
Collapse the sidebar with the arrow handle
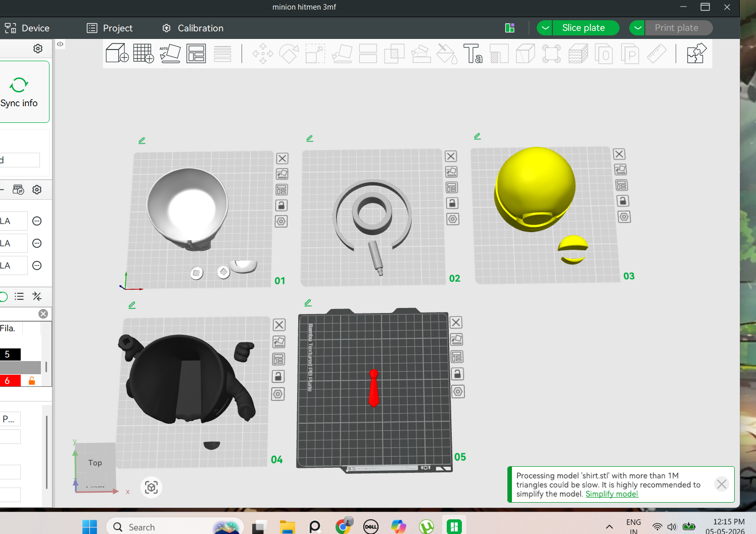[x=60, y=44]
